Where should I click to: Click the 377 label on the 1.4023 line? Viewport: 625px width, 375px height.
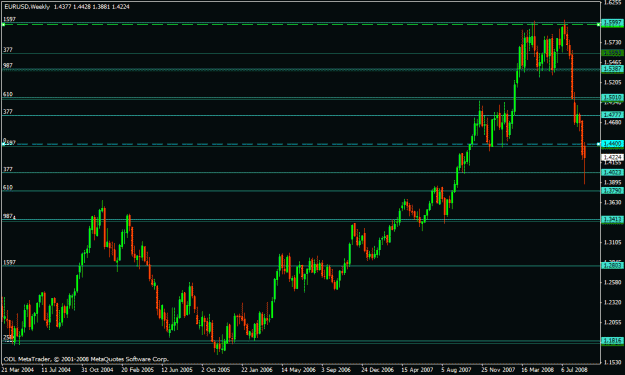pos(8,169)
